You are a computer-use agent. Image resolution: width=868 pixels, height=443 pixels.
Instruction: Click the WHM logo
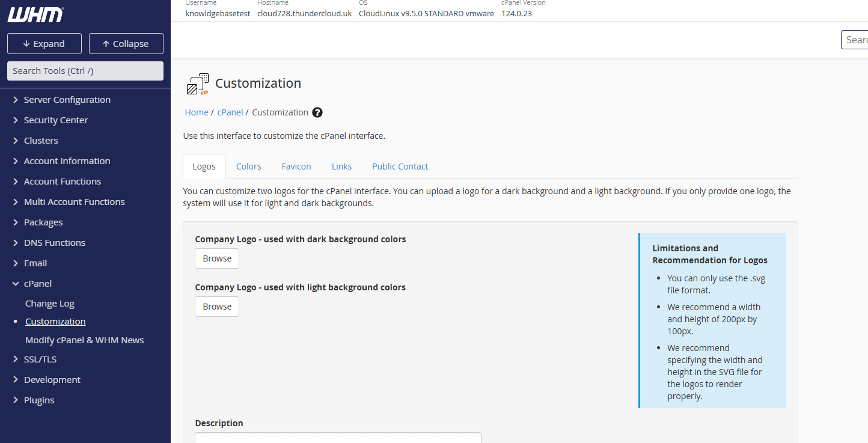pos(35,15)
